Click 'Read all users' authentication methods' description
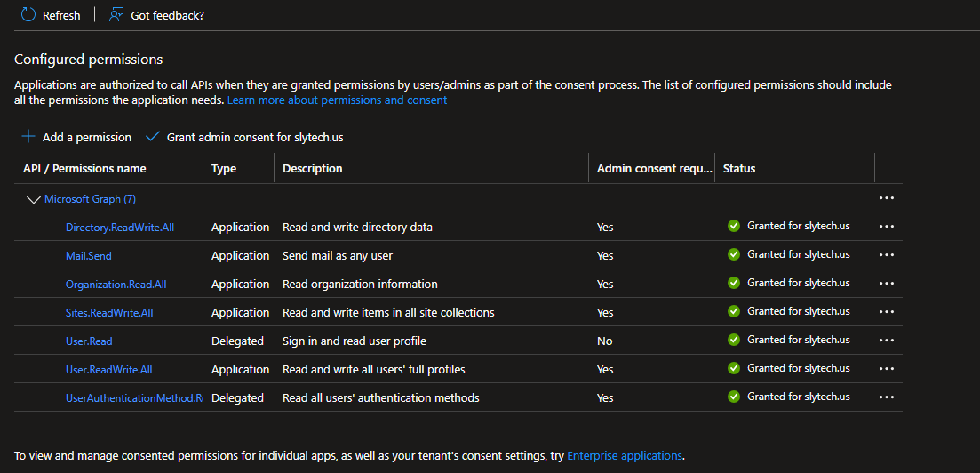980x473 pixels. [x=381, y=397]
